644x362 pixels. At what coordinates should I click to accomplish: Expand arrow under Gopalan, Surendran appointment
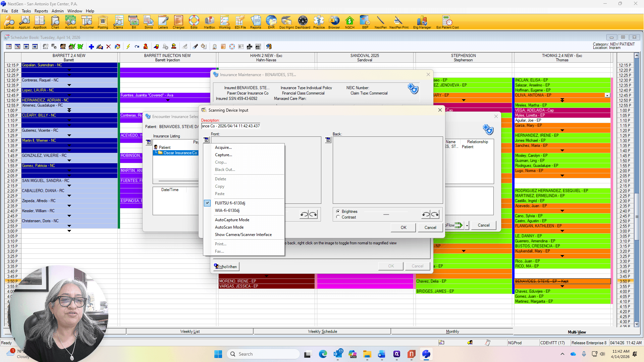tap(69, 70)
